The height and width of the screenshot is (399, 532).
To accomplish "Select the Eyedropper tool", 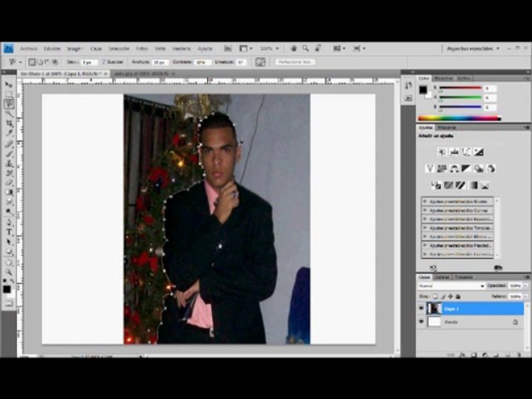I will (9, 133).
